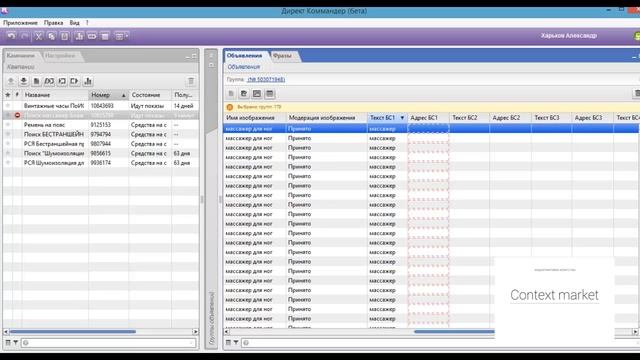Click the double-arrow exchange icon in campaigns toolbar

click(49, 81)
